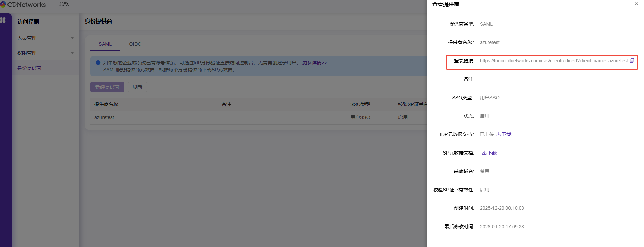Download the SP元数据文档 file

(489, 153)
